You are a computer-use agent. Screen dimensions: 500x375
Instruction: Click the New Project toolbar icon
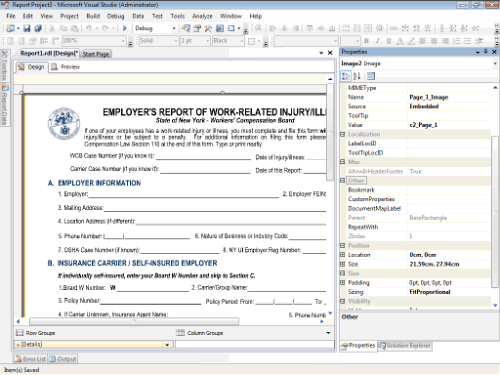pyautogui.click(x=10, y=28)
